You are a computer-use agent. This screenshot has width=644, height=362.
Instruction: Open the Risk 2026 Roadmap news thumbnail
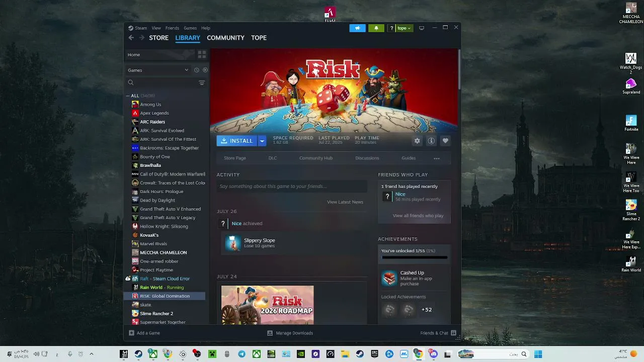pyautogui.click(x=268, y=305)
